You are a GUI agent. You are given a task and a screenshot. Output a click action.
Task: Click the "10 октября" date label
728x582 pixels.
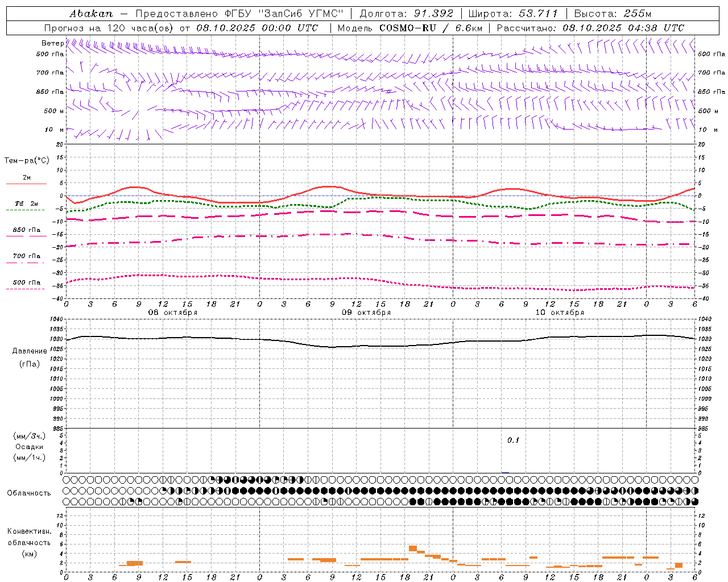pyautogui.click(x=560, y=313)
